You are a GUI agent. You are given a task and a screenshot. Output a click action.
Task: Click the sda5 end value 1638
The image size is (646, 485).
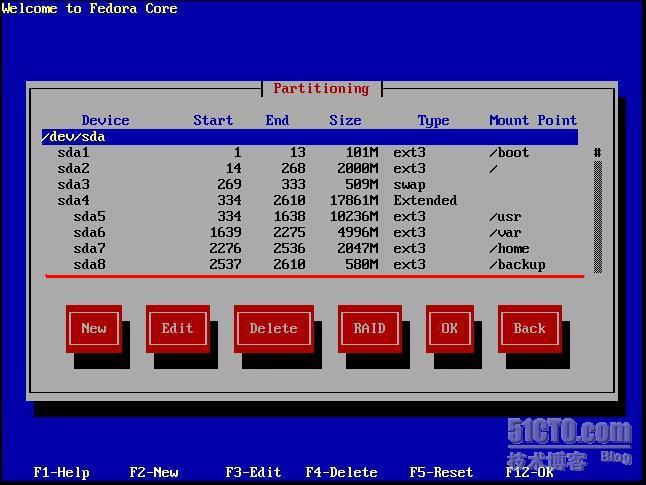click(x=289, y=217)
